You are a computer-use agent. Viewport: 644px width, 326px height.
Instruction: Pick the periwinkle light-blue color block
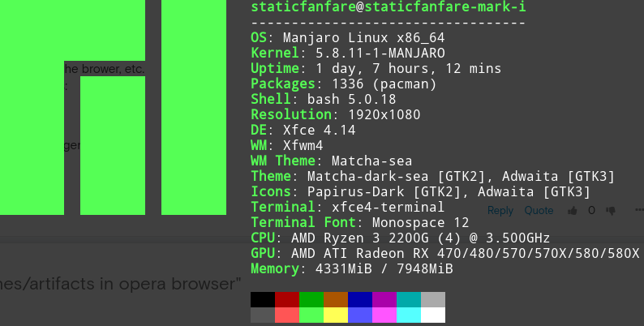(360, 315)
